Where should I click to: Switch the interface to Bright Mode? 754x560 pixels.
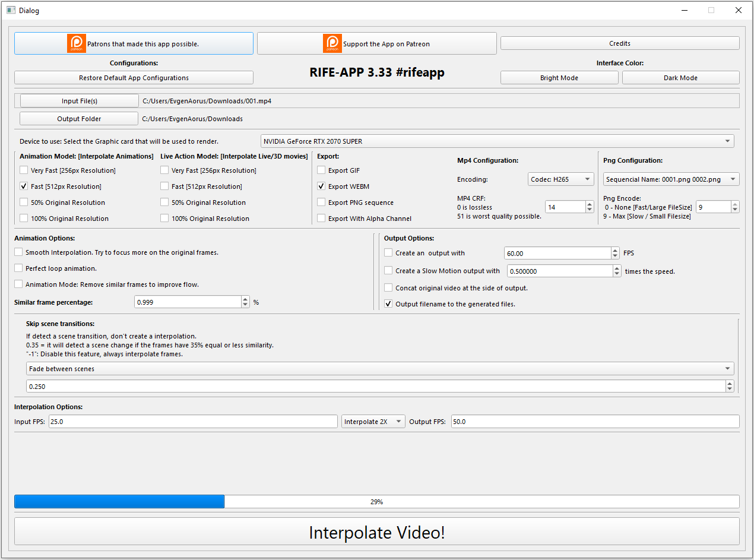pos(559,78)
